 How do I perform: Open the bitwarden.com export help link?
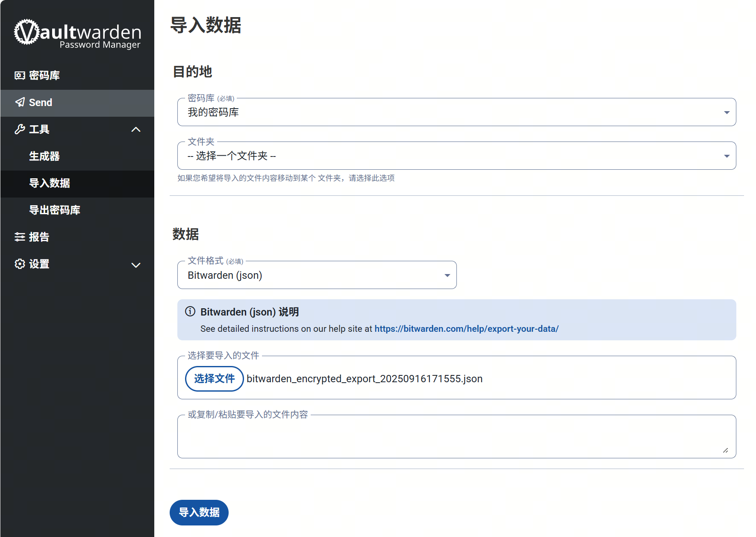coord(466,329)
